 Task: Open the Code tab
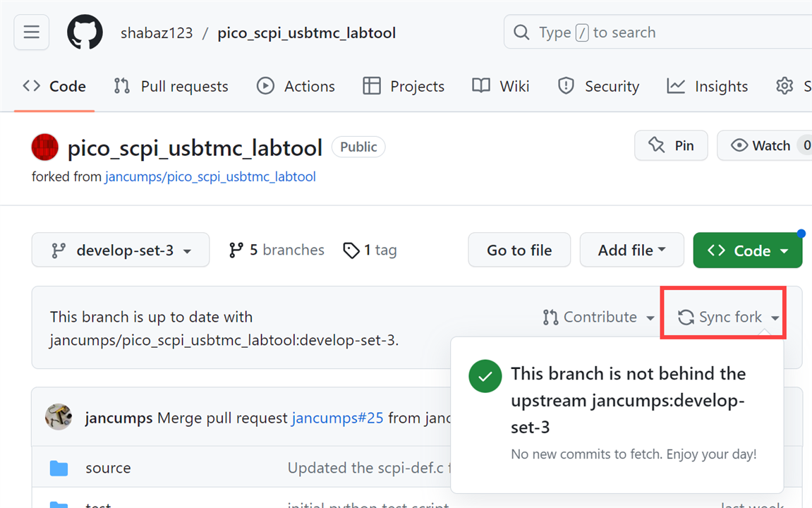click(x=54, y=86)
